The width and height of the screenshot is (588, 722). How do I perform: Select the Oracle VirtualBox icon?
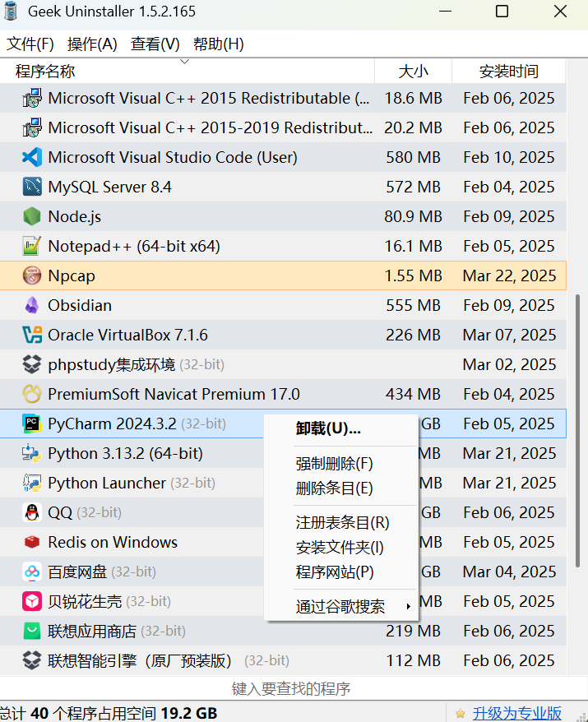[32, 335]
